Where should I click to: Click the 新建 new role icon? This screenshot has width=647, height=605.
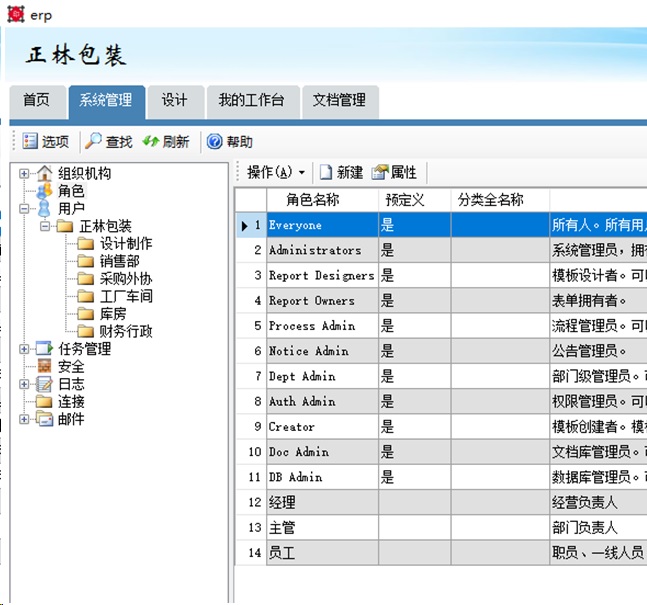(326, 173)
